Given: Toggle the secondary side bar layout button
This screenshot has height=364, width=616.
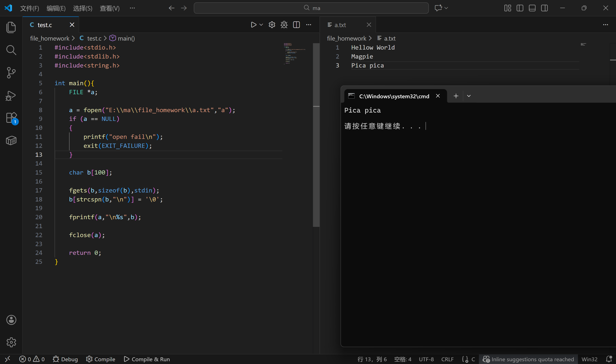Looking at the screenshot, I should click(544, 8).
